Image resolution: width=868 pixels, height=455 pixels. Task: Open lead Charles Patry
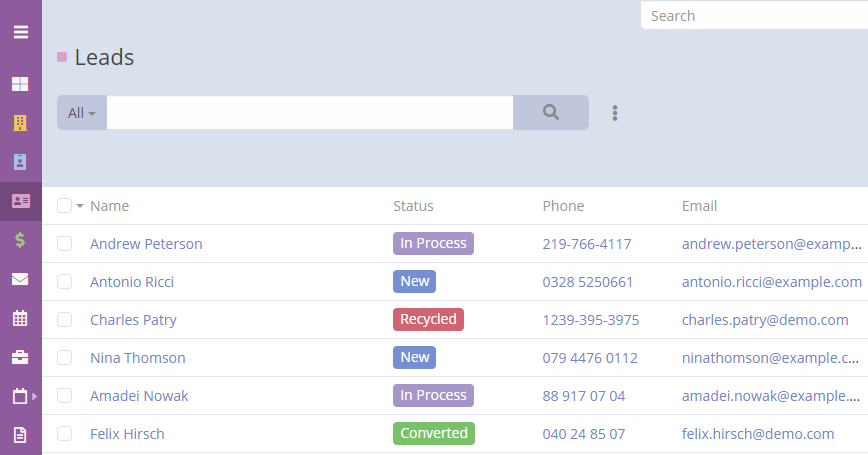click(133, 320)
